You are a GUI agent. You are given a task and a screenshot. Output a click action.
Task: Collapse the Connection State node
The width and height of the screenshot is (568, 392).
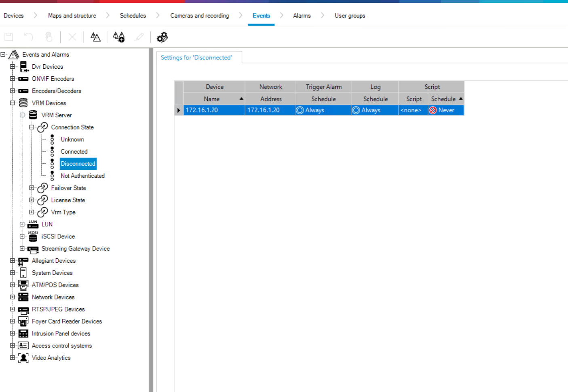pyautogui.click(x=32, y=127)
